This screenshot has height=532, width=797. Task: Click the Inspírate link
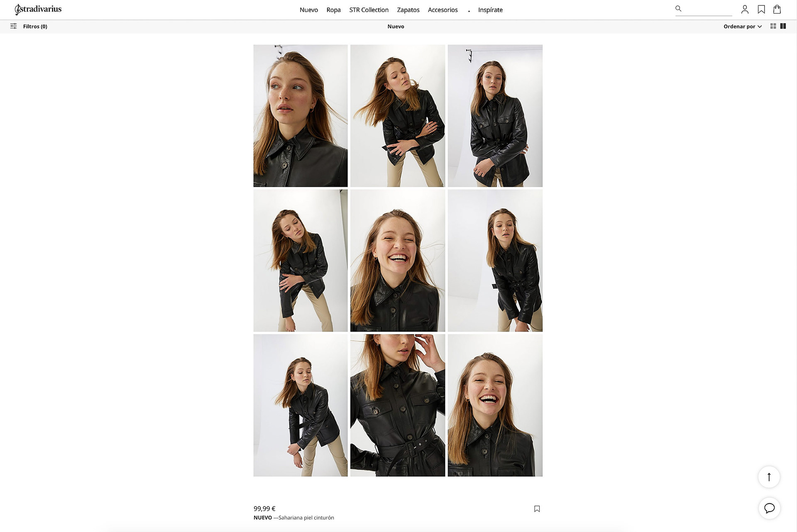tap(490, 10)
